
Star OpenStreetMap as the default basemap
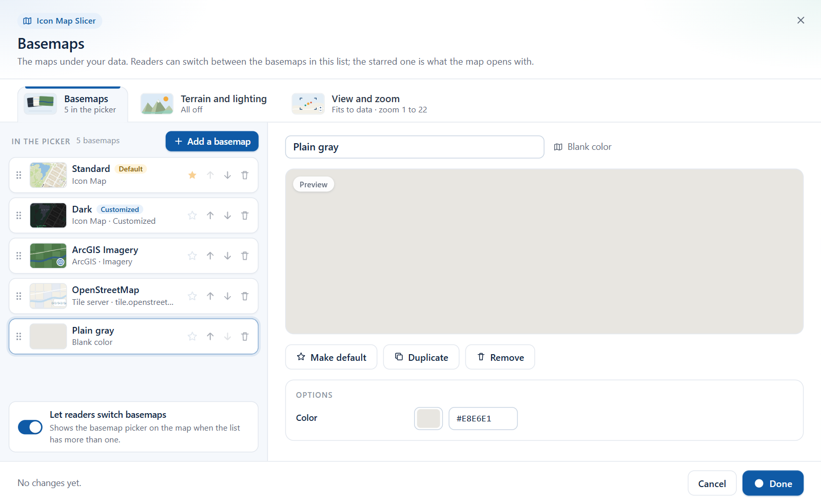coord(192,296)
